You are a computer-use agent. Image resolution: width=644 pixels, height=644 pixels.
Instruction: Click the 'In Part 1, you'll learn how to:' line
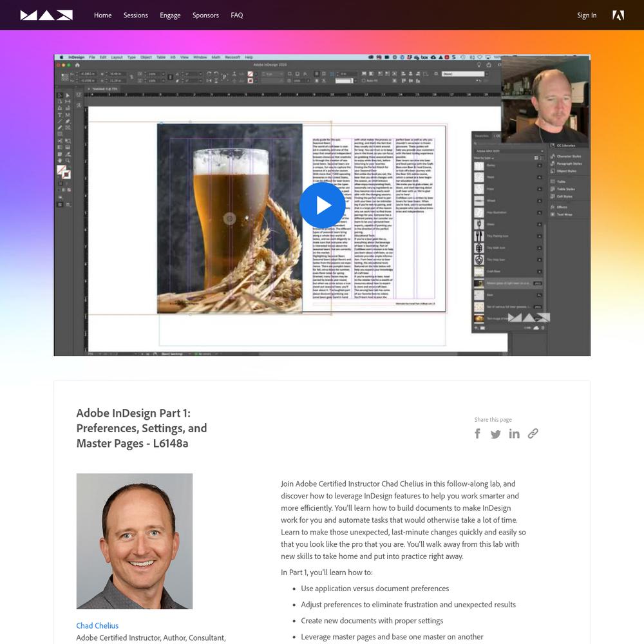[x=327, y=572]
